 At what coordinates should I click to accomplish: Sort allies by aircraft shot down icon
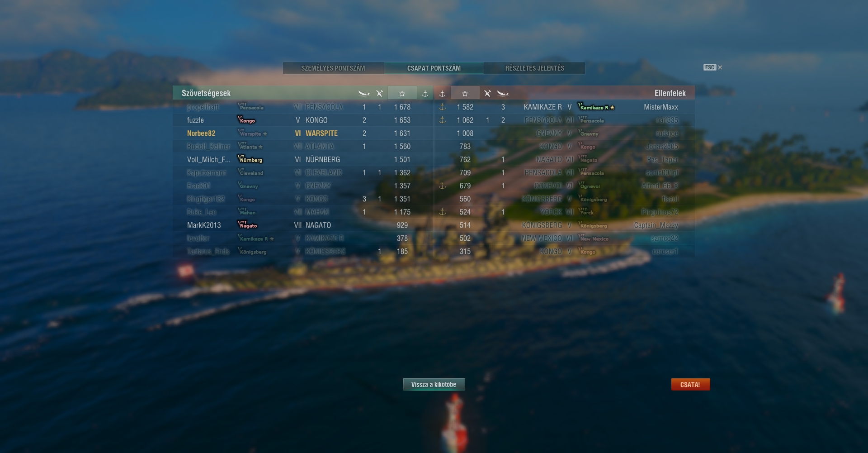click(x=379, y=93)
